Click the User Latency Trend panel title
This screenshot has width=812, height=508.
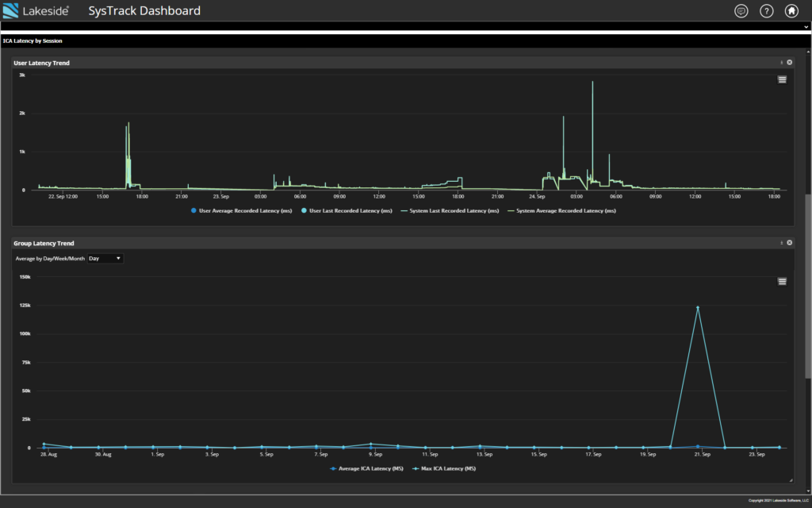coord(41,63)
